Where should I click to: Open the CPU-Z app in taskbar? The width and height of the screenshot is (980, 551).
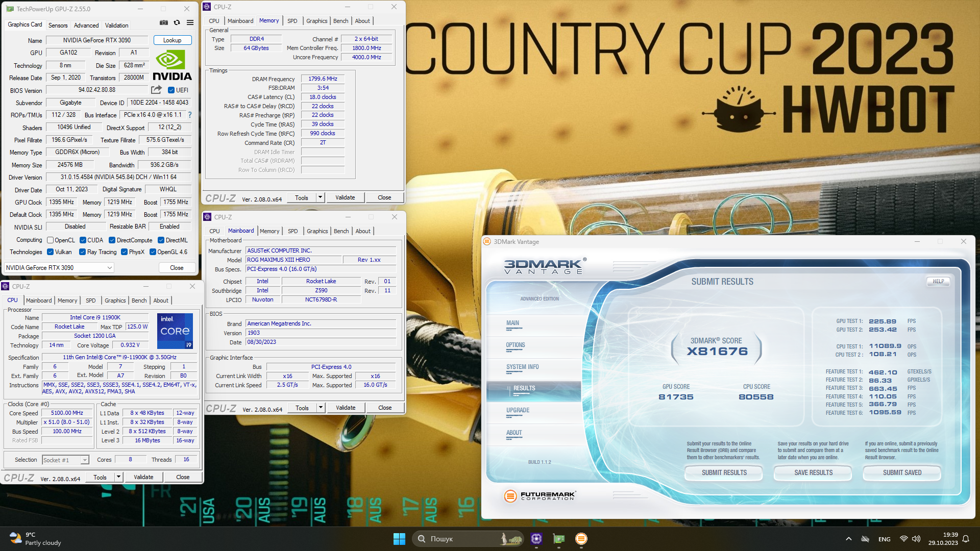pyautogui.click(x=536, y=539)
